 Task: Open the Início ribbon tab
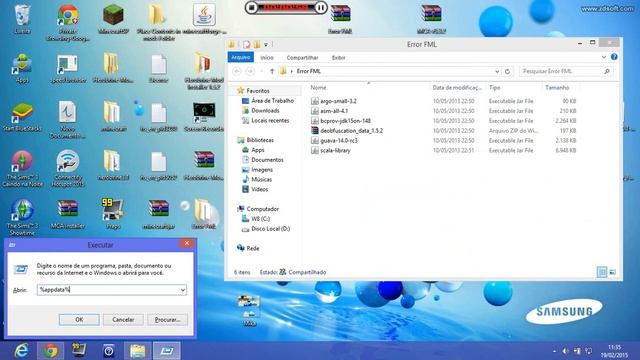click(267, 58)
